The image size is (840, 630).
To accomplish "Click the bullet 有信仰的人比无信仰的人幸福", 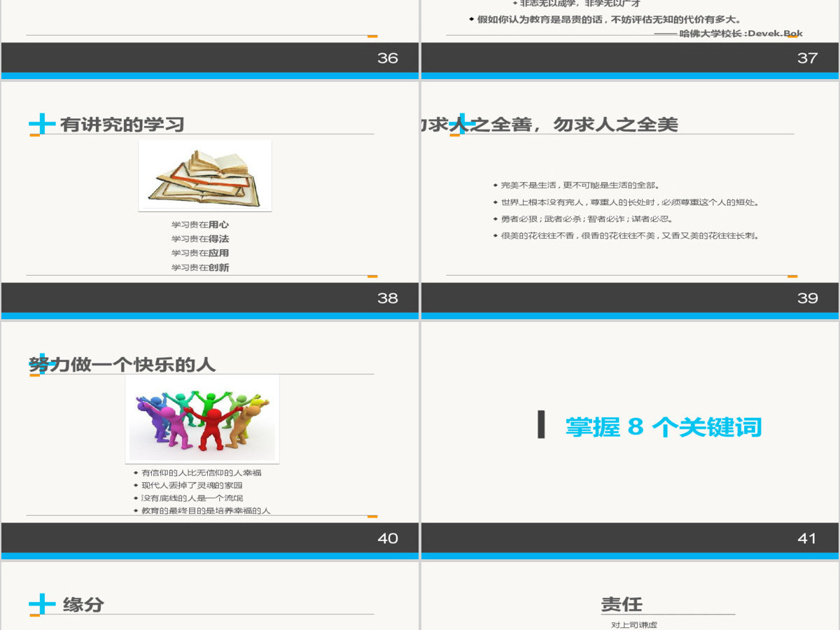I will click(197, 472).
